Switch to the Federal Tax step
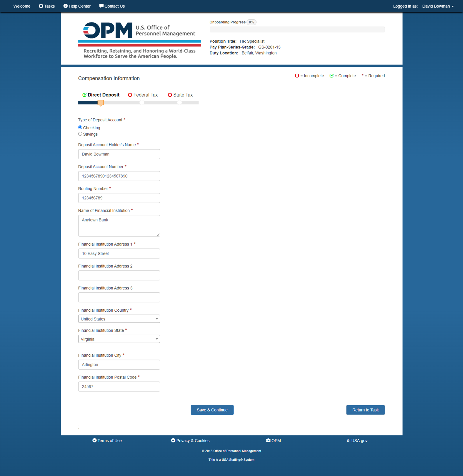The height and width of the screenshot is (476, 463). tap(143, 95)
